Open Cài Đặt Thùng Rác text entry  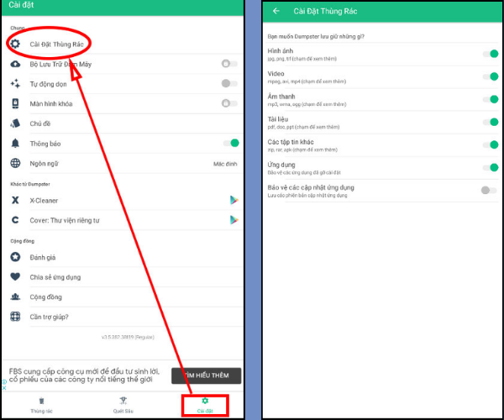[x=56, y=45]
